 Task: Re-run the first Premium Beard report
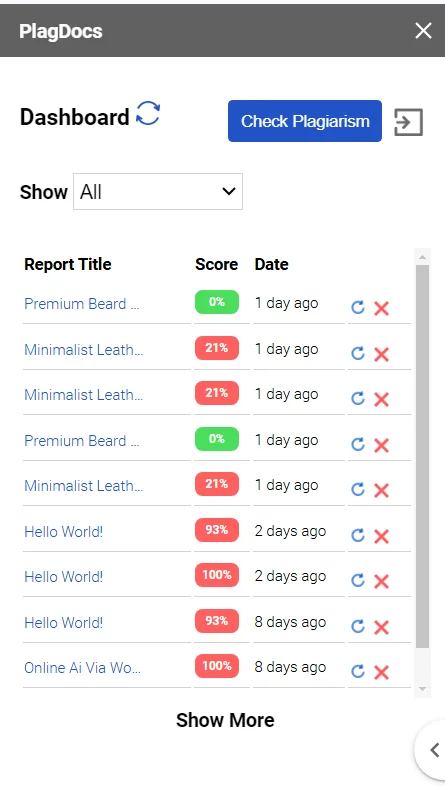tap(357, 307)
